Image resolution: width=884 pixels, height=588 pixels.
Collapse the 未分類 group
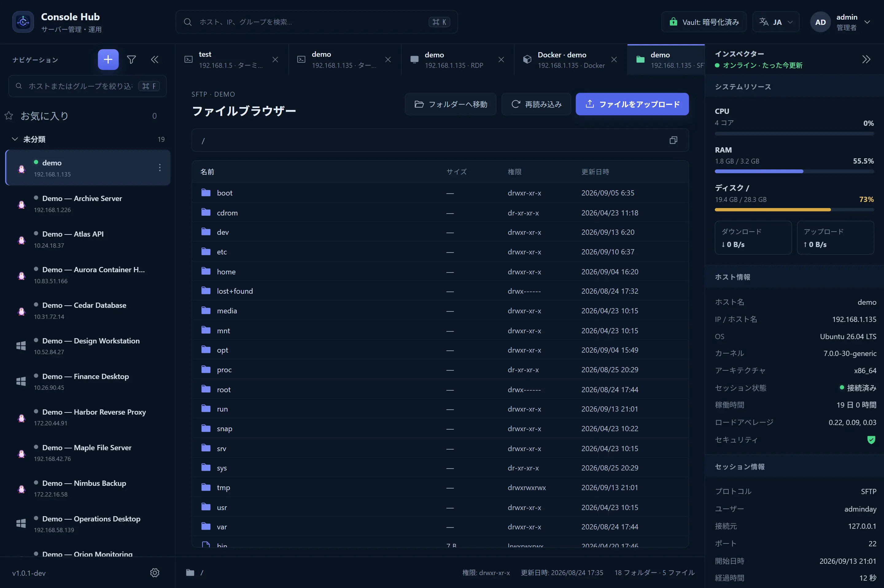[15, 139]
